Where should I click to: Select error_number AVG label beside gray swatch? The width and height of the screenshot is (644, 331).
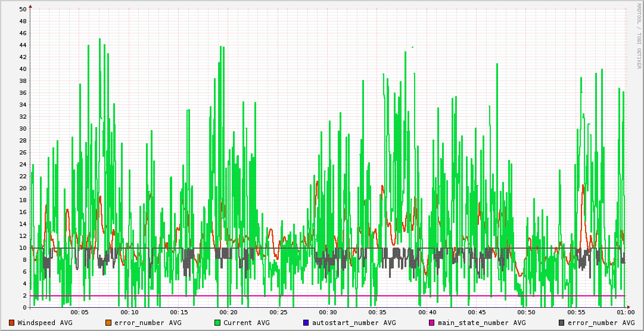(x=601, y=323)
